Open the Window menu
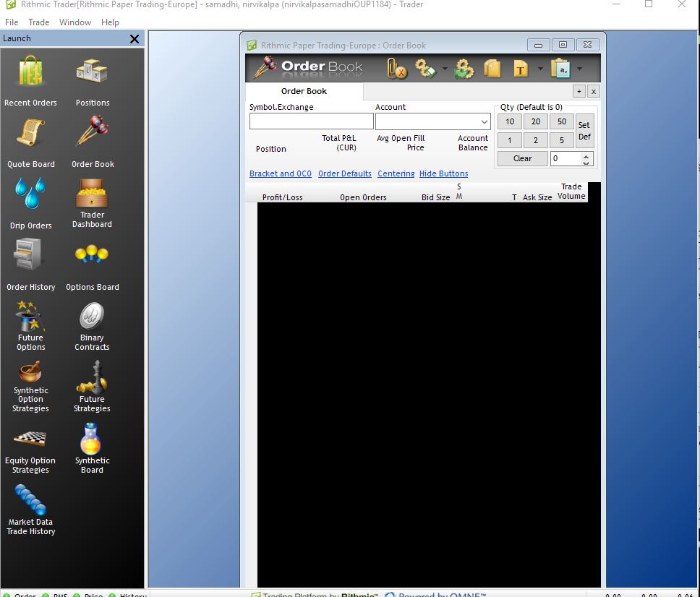The width and height of the screenshot is (700, 597). [x=75, y=22]
